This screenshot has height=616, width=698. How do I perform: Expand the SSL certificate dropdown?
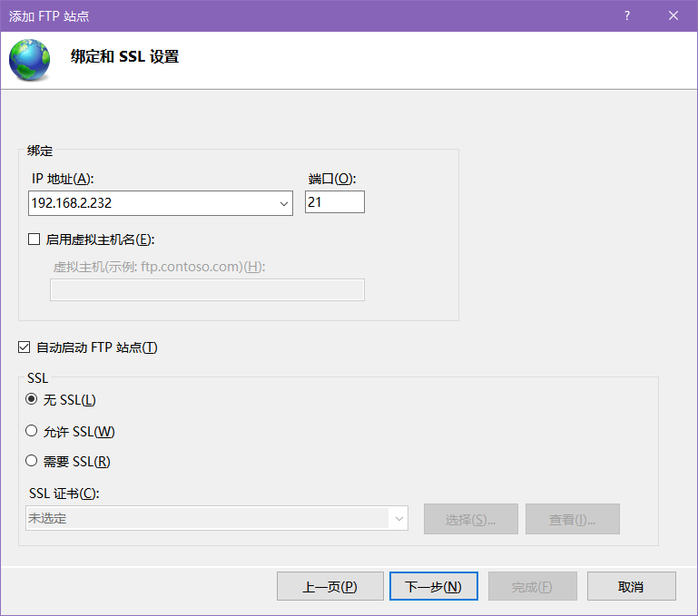398,519
